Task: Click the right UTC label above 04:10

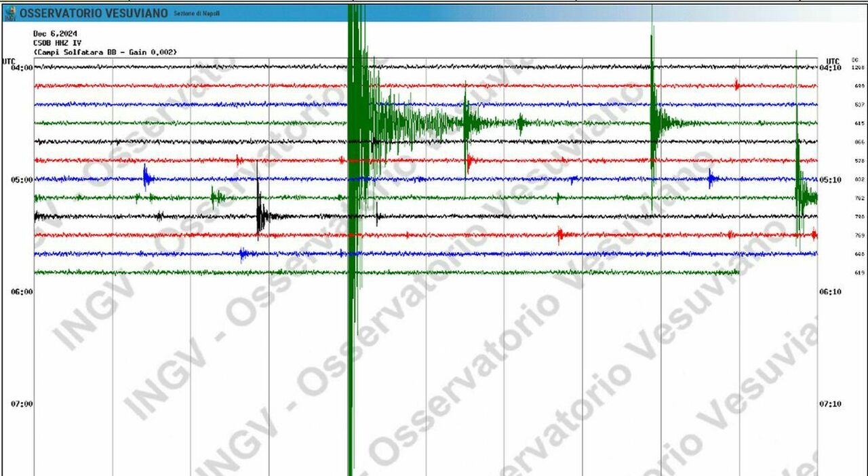Action: click(x=833, y=60)
